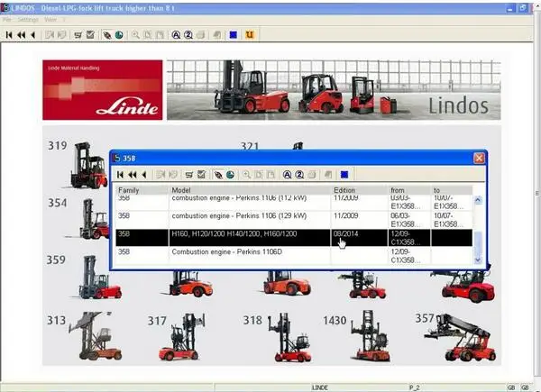Open the ? help menu
This screenshot has height=392, width=541.
[63, 20]
